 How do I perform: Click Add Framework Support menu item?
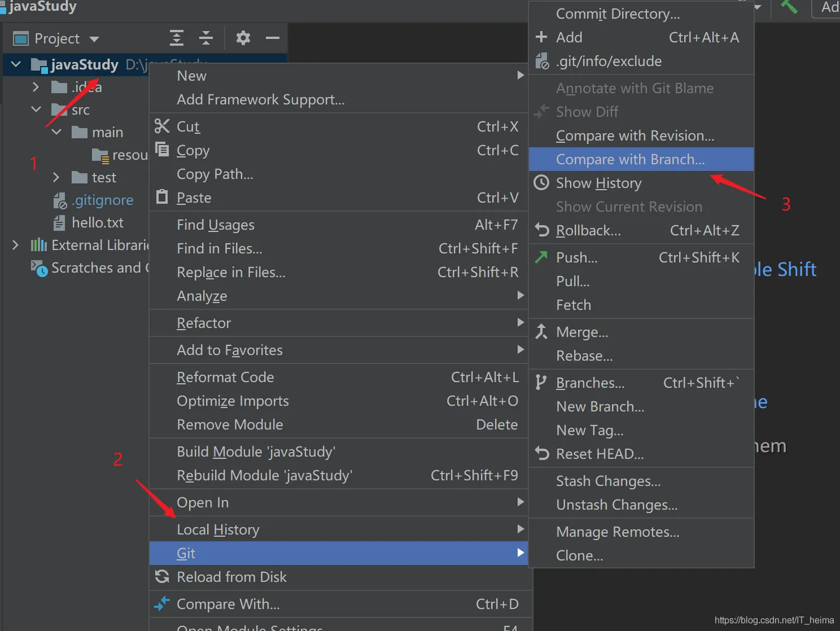[x=338, y=100]
